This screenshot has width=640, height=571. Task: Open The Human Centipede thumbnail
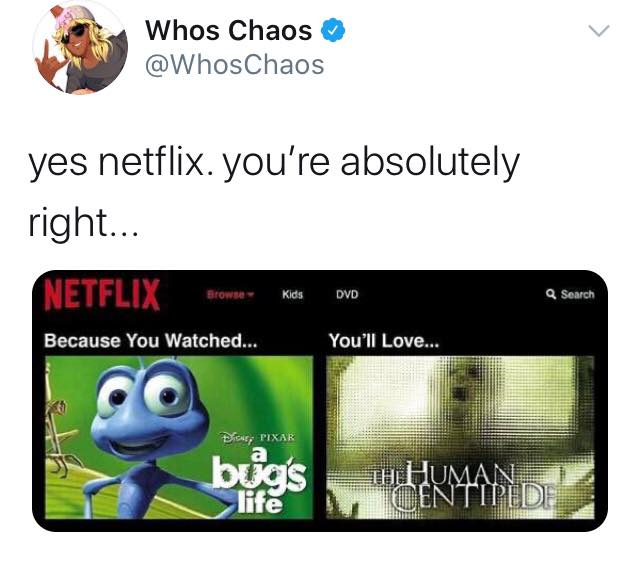pos(460,437)
